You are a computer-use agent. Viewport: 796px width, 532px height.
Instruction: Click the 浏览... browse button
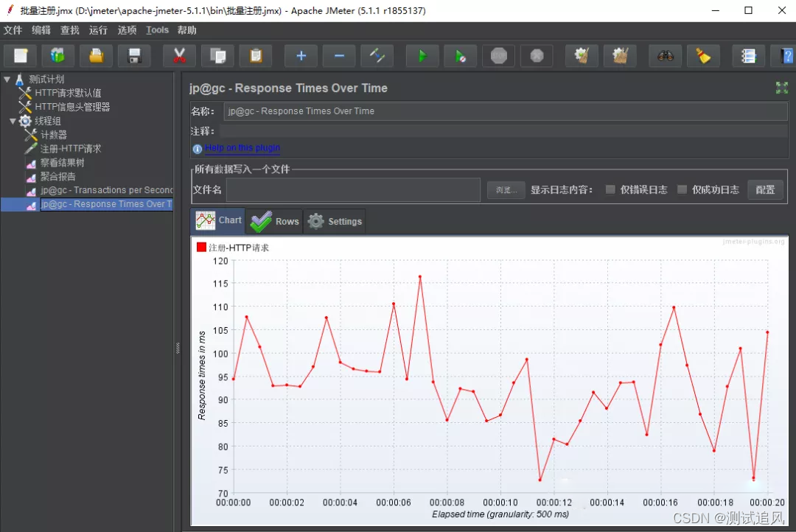tap(506, 190)
